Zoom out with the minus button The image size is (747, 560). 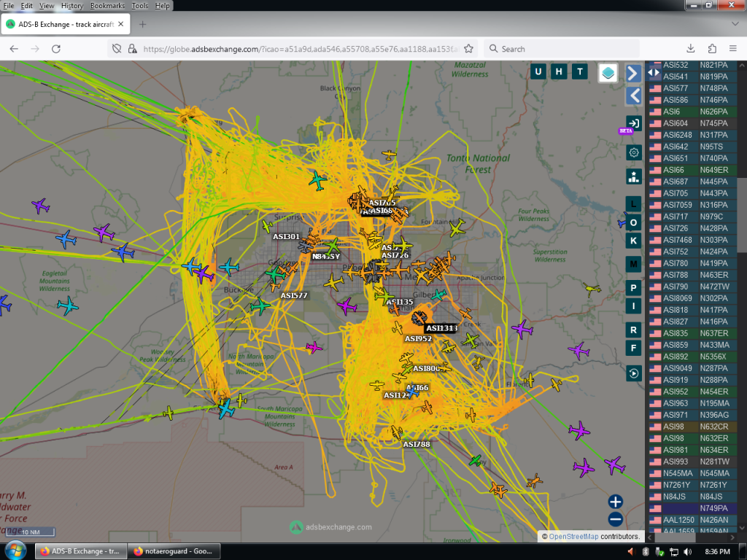click(x=615, y=519)
